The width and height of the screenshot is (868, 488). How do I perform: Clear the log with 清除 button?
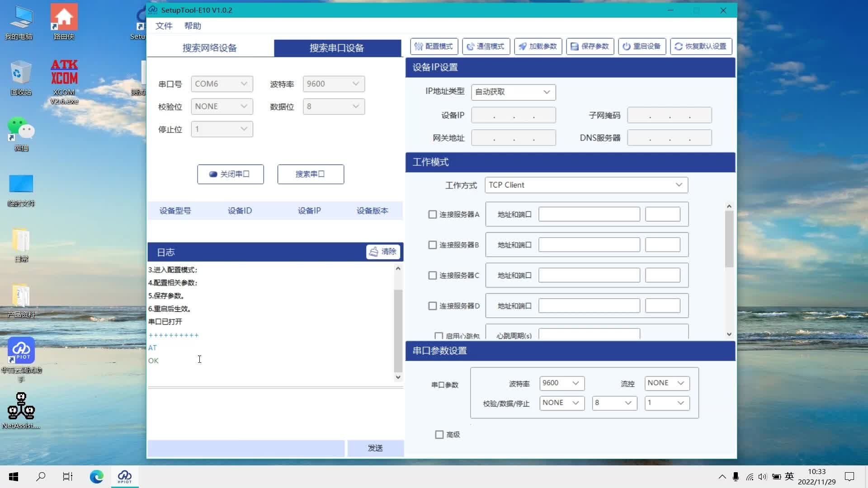tap(383, 252)
